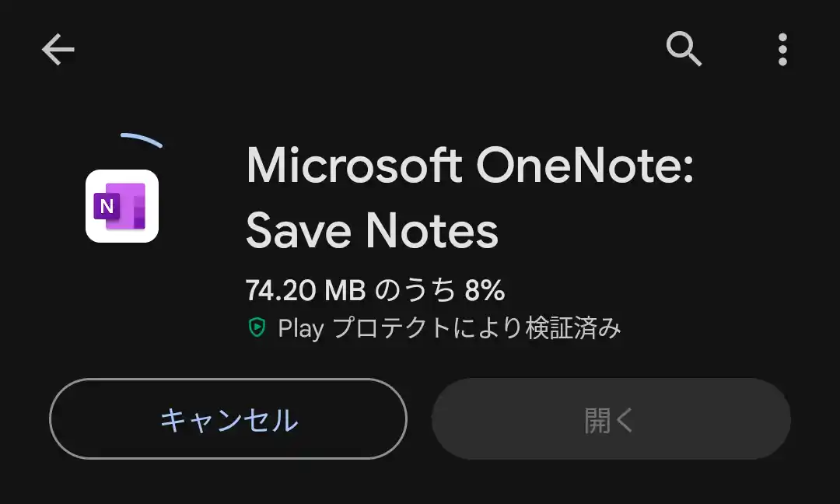Tap the disabled 開く button
This screenshot has width=840, height=504.
(x=611, y=418)
